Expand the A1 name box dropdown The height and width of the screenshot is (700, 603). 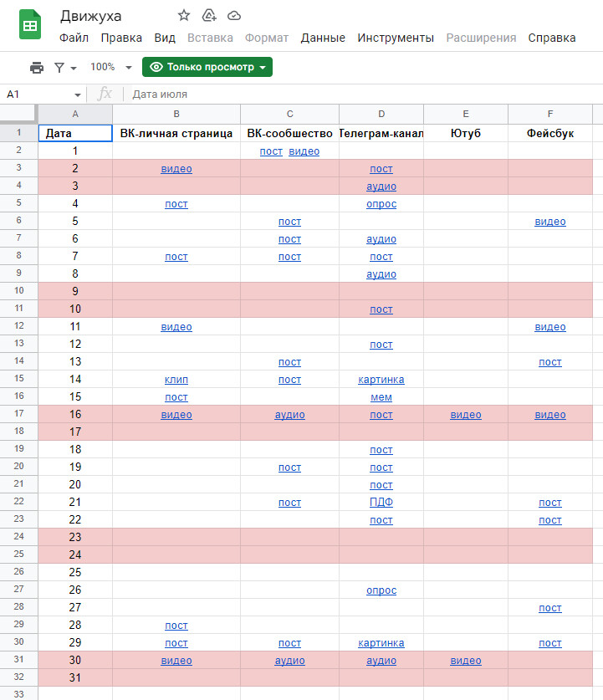click(x=78, y=95)
